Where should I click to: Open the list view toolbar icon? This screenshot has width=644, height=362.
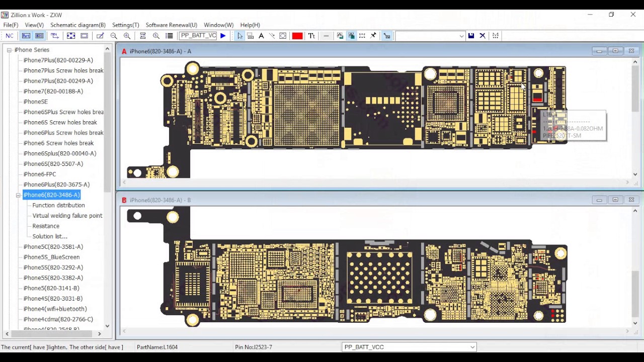(169, 36)
